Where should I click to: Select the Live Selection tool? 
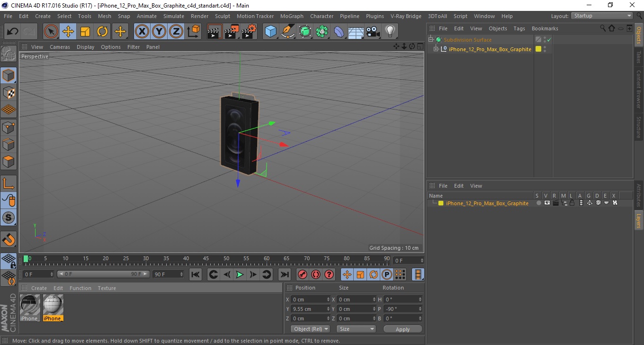(51, 32)
